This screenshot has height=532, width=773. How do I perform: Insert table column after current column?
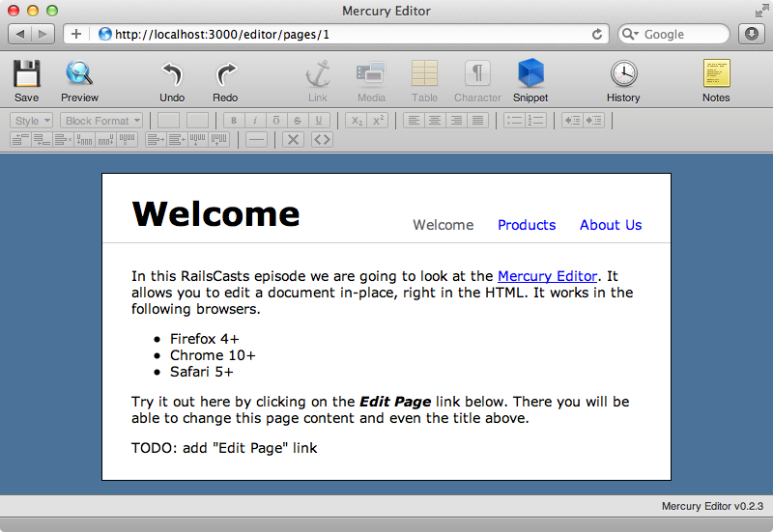[x=105, y=140]
